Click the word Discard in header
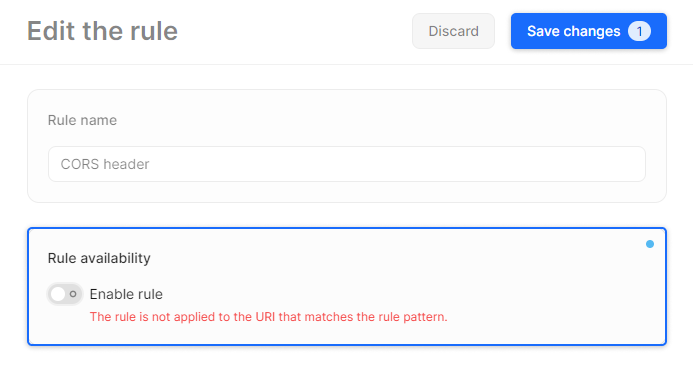The width and height of the screenshot is (693, 371). 453,31
